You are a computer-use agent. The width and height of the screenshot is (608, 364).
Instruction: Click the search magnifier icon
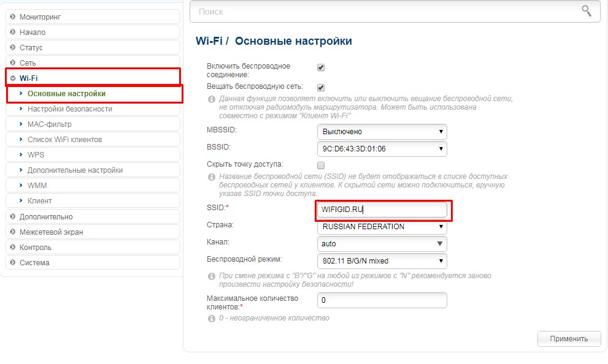tap(587, 11)
